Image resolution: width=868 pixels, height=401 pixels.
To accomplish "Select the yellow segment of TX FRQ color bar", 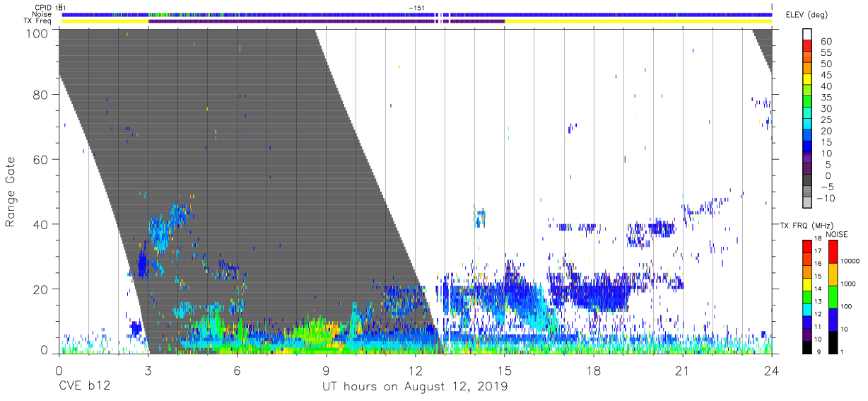I will coord(807,284).
